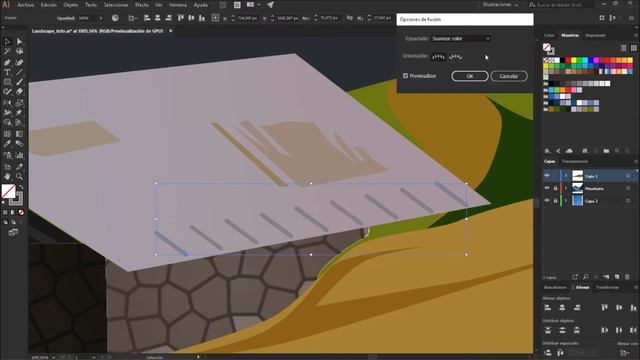Open the Objeto menu
This screenshot has width=640, height=360.
click(x=71, y=5)
